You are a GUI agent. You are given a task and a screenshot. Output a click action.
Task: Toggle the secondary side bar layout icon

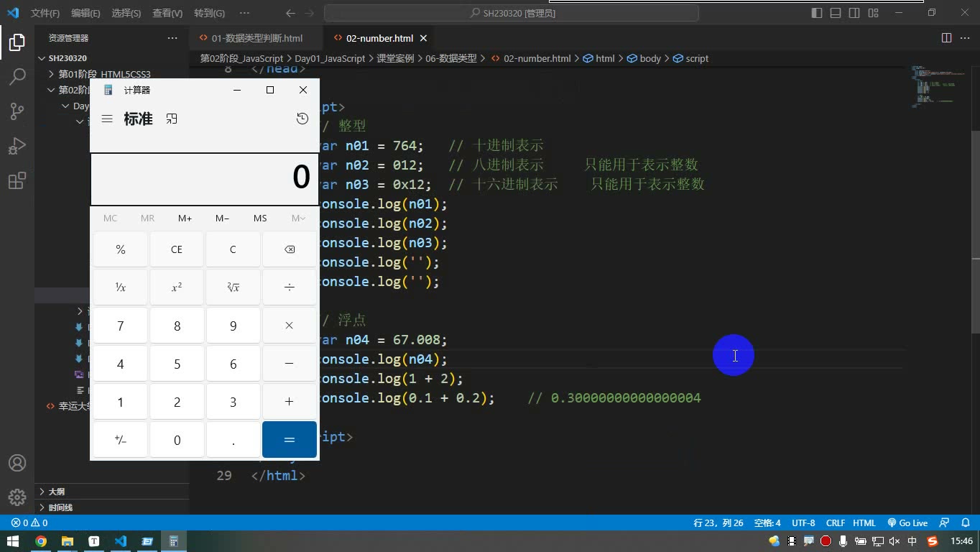[x=854, y=13]
